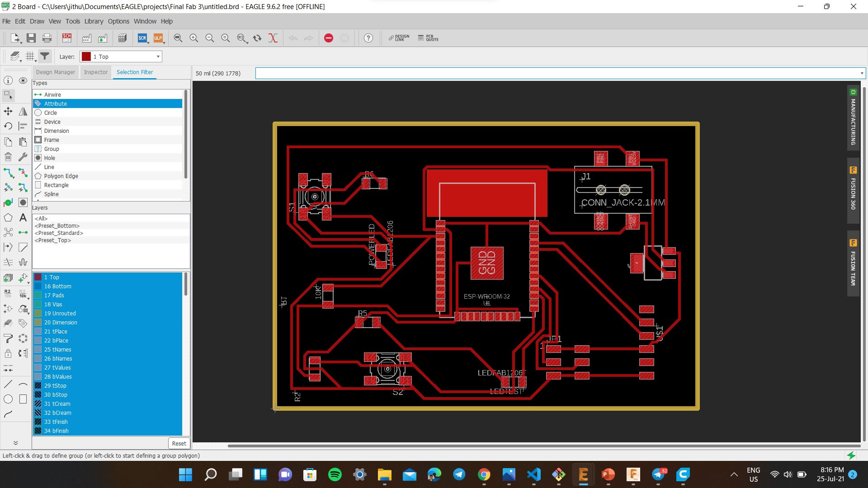
Task: Select the Rotate tool
Action: [x=8, y=126]
